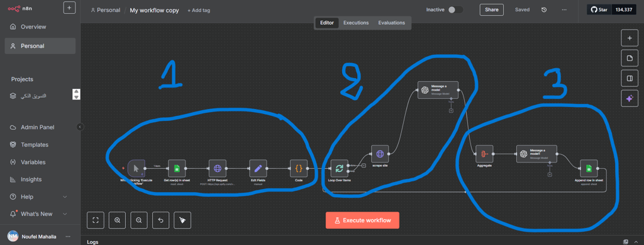Viewport: 644px width, 245px height.
Task: Open user options menu next to Noufel Mahalla
Action: 68,236
